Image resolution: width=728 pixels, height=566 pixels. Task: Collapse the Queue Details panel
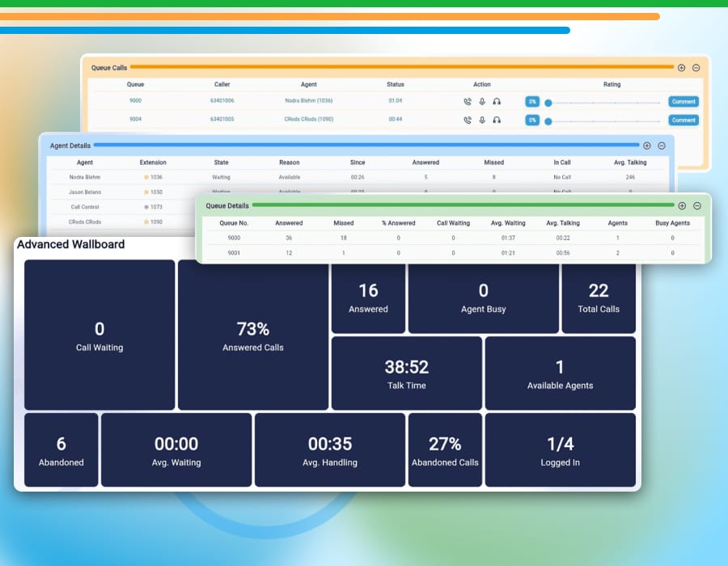click(697, 206)
